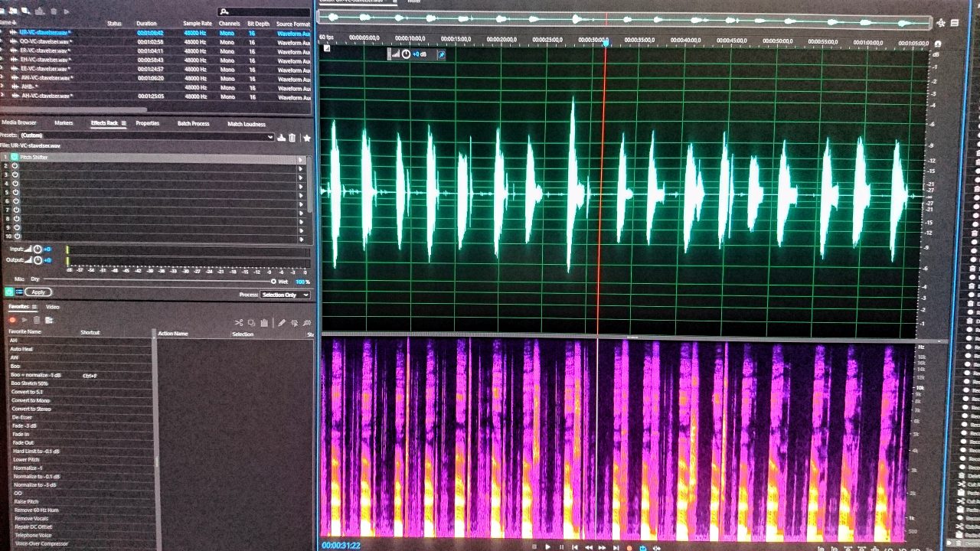Save rack as favorite star icon

307,138
